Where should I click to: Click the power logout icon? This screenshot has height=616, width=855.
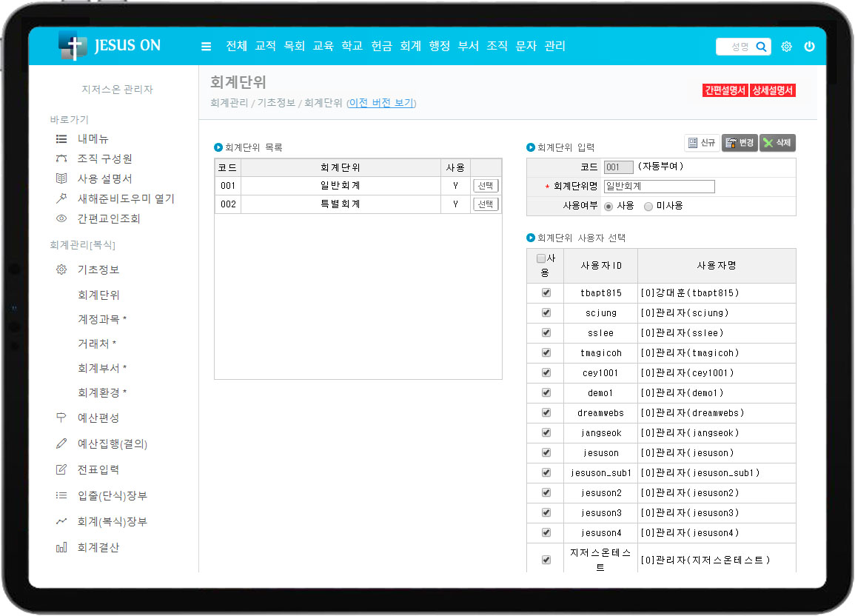(x=809, y=47)
